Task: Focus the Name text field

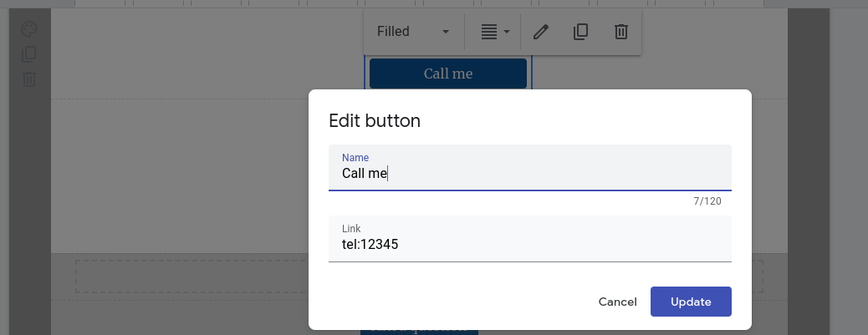Action: click(530, 173)
